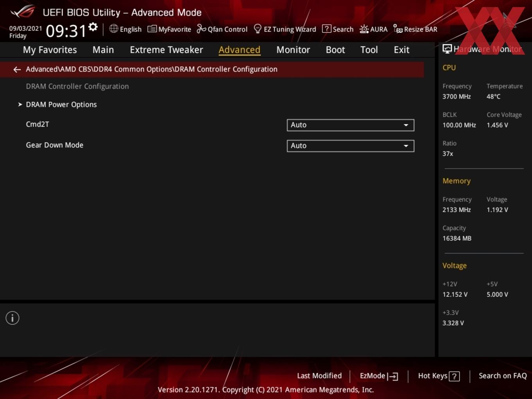Click the ROG logo
Screen dimensions: 532x399
point(23,12)
